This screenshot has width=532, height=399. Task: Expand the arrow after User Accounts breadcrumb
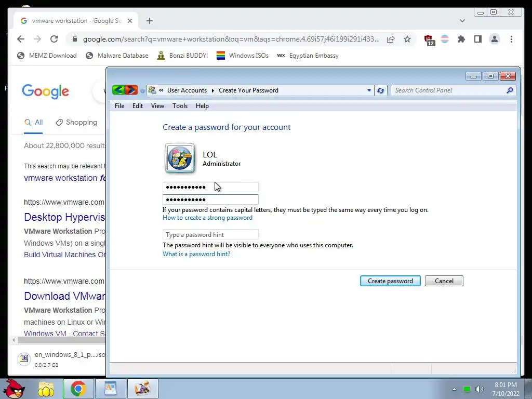click(212, 90)
